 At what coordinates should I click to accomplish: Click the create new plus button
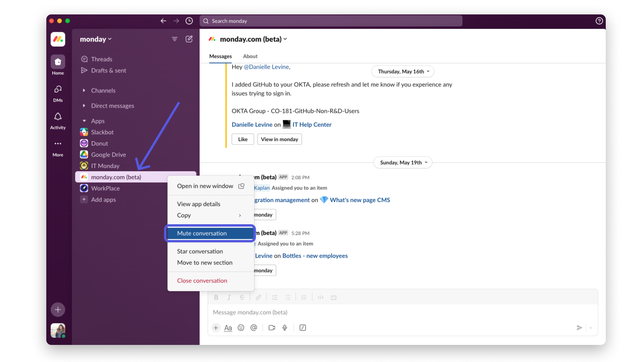(58, 309)
